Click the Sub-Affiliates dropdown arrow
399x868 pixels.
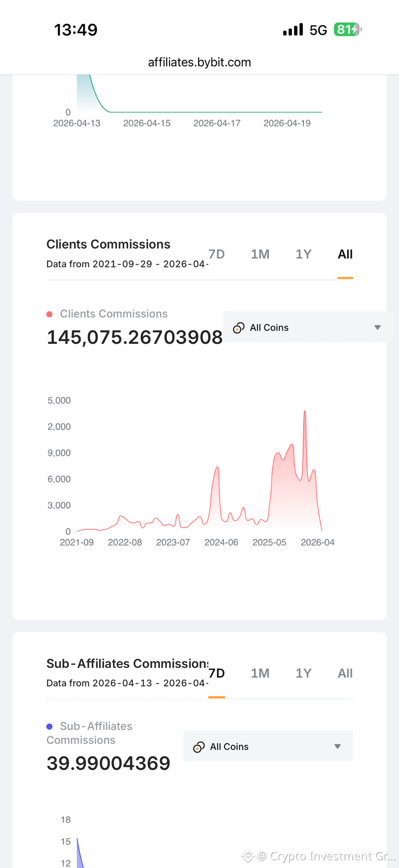pos(338,746)
